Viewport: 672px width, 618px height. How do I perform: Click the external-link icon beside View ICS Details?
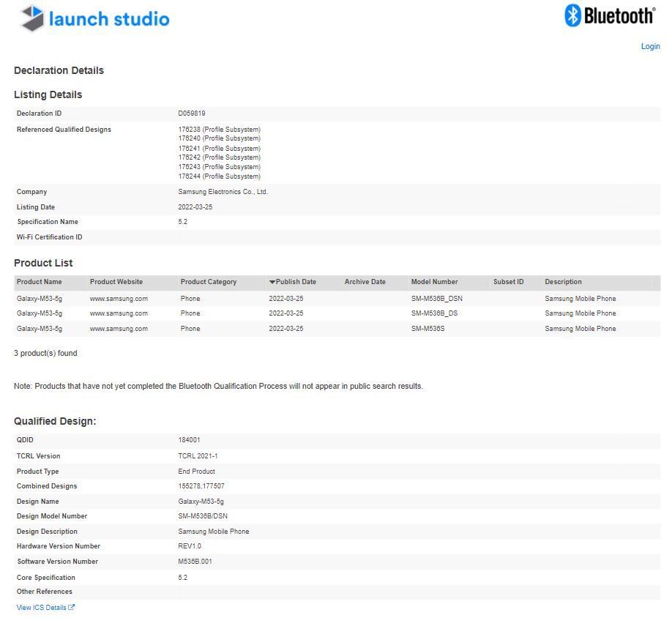[72, 607]
